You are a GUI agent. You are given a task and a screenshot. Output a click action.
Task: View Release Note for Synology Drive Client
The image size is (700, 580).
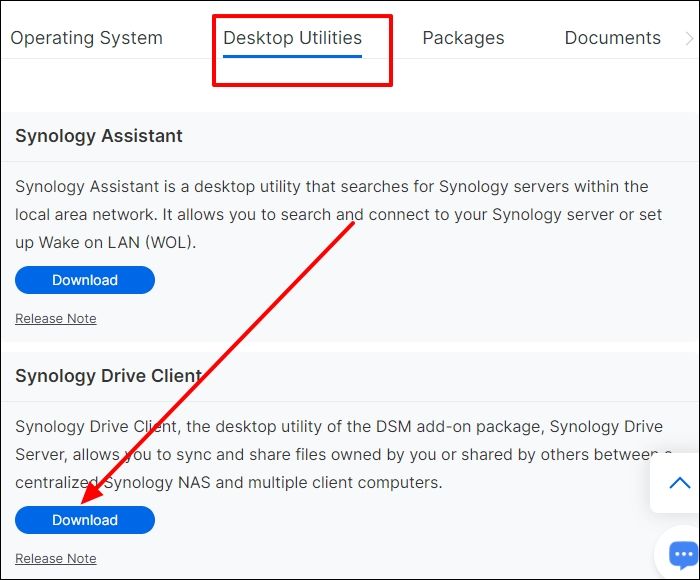(x=56, y=559)
